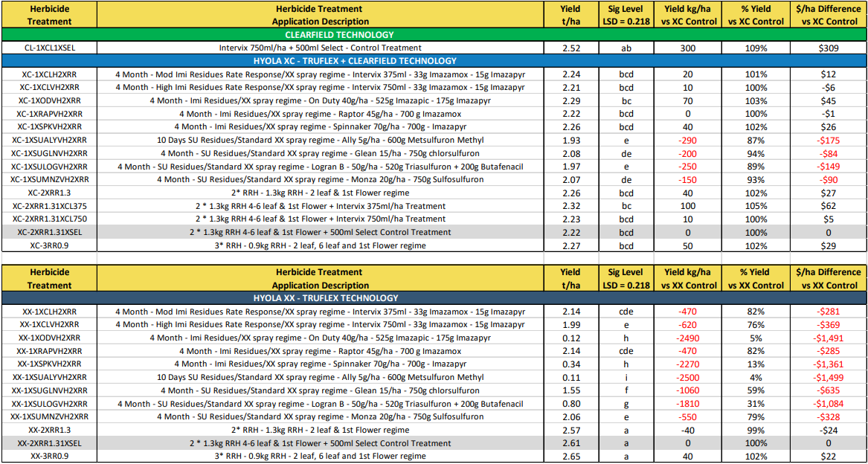868x464 pixels.
Task: Click the 1.93 yield t/ha cell
Action: tap(570, 140)
